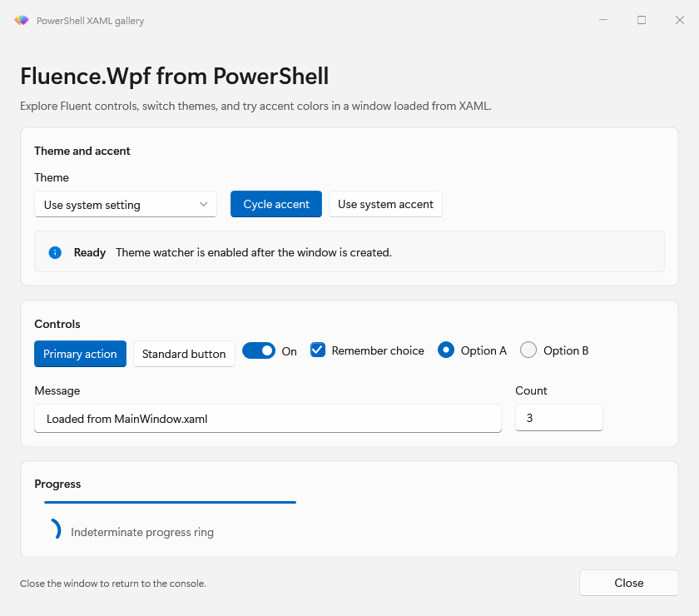This screenshot has height=616, width=699.
Task: Click the 'Theme watcher is enabled' status message
Action: point(254,252)
